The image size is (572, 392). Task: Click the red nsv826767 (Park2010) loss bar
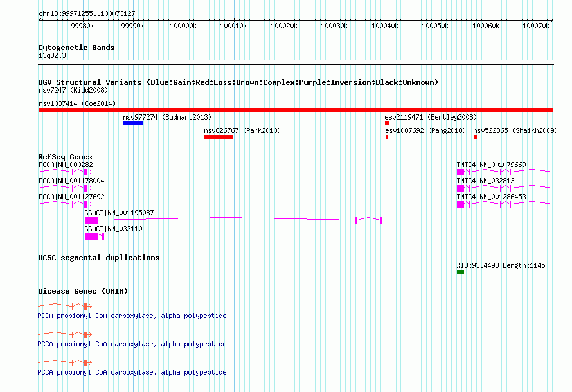pos(218,137)
